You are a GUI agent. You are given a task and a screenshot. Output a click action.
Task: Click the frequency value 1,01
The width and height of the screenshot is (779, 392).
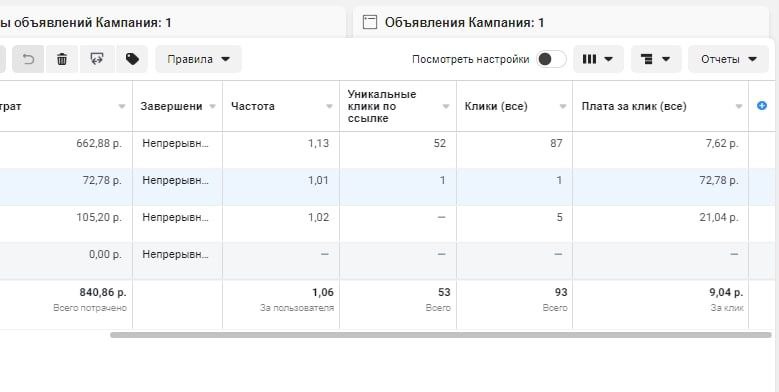tap(318, 180)
